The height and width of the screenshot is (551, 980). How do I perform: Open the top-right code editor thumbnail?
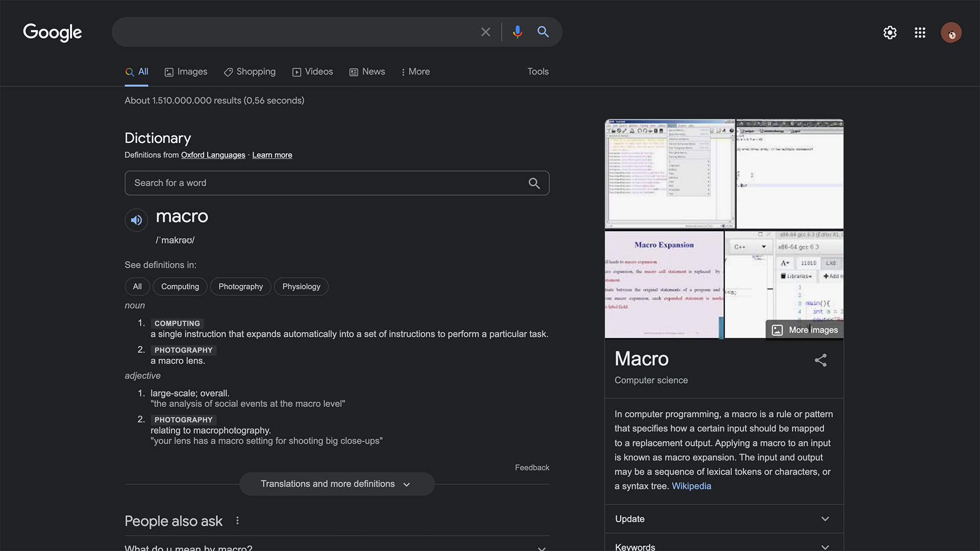point(790,174)
